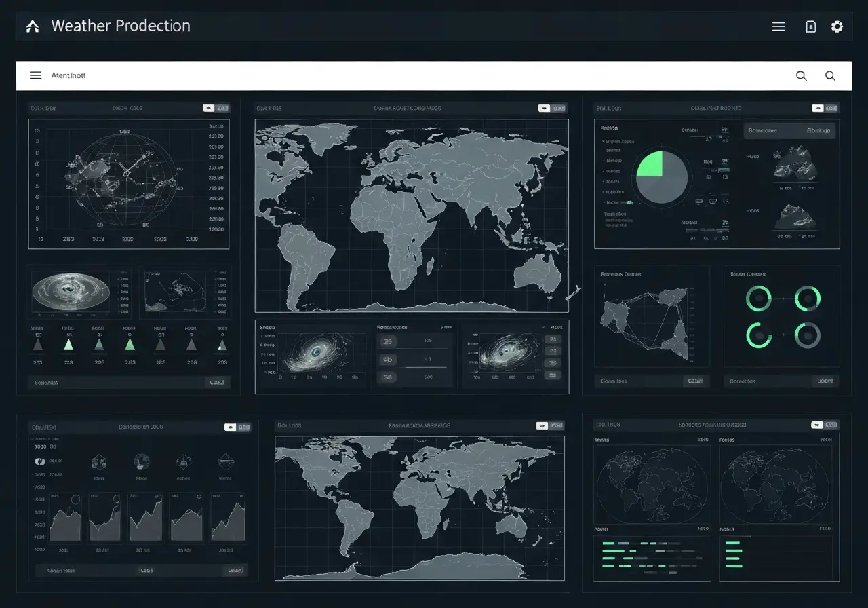Open the lower world map showing Antarctica
The height and width of the screenshot is (608, 868).
pos(419,508)
